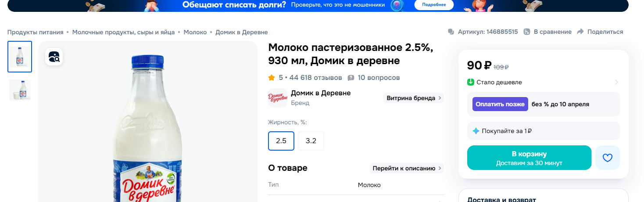The width and height of the screenshot is (644, 202).
Task: Click Подробнее on the top banner
Action: point(434,4)
